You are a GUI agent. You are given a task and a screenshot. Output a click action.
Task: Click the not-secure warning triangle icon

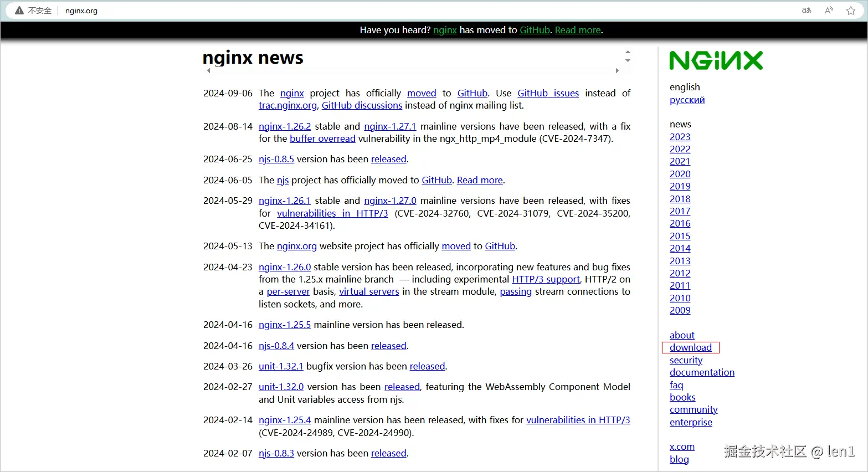tap(19, 11)
